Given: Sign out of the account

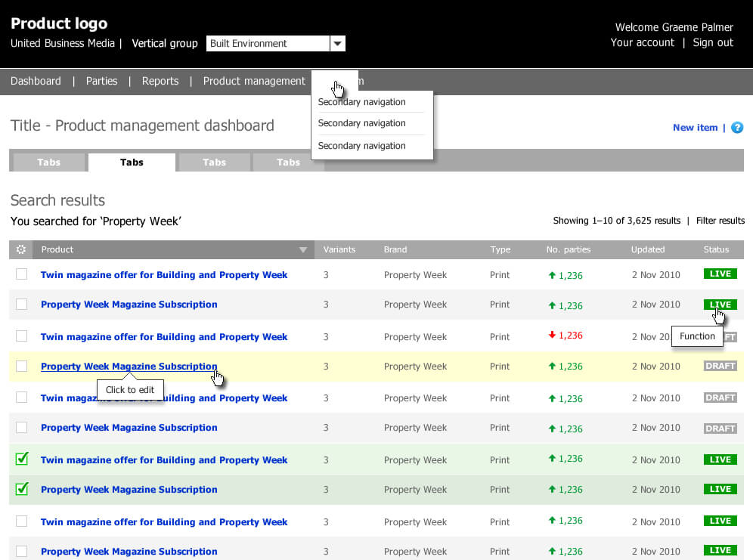Looking at the screenshot, I should pos(712,42).
